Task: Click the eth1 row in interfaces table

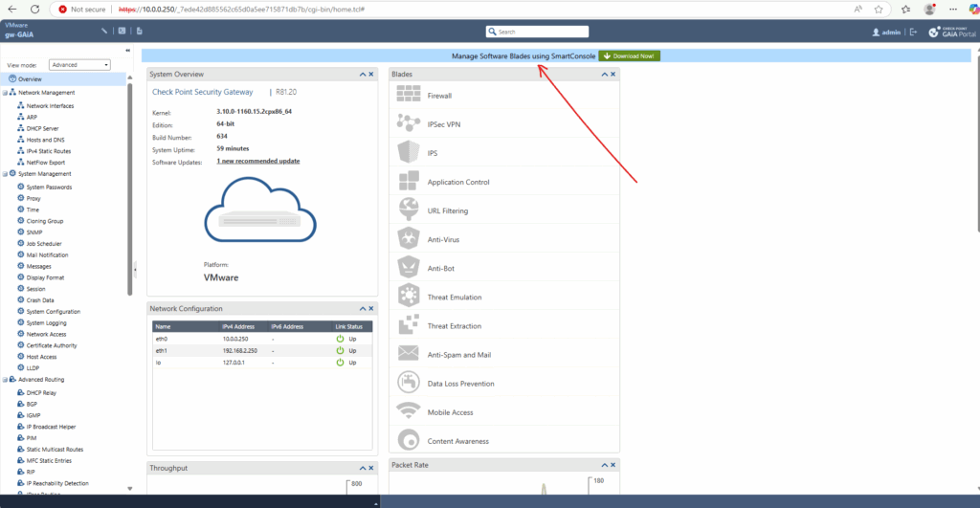Action: tap(262, 350)
